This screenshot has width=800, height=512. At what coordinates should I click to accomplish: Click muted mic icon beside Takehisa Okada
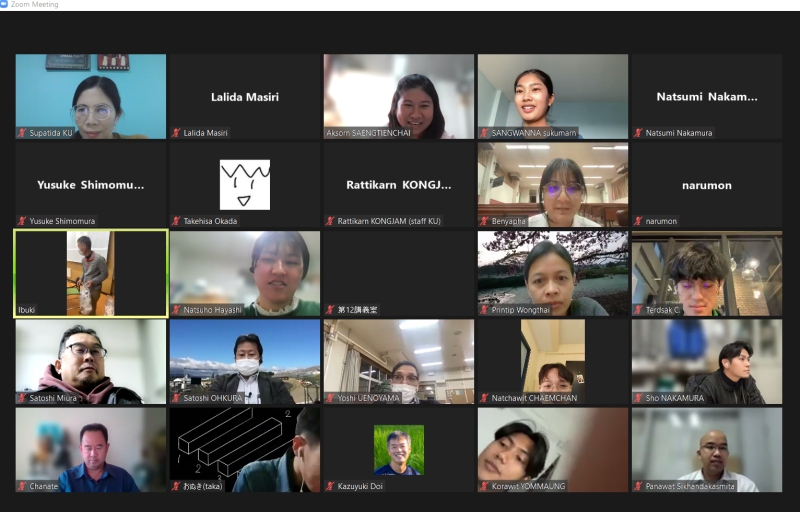coord(176,221)
